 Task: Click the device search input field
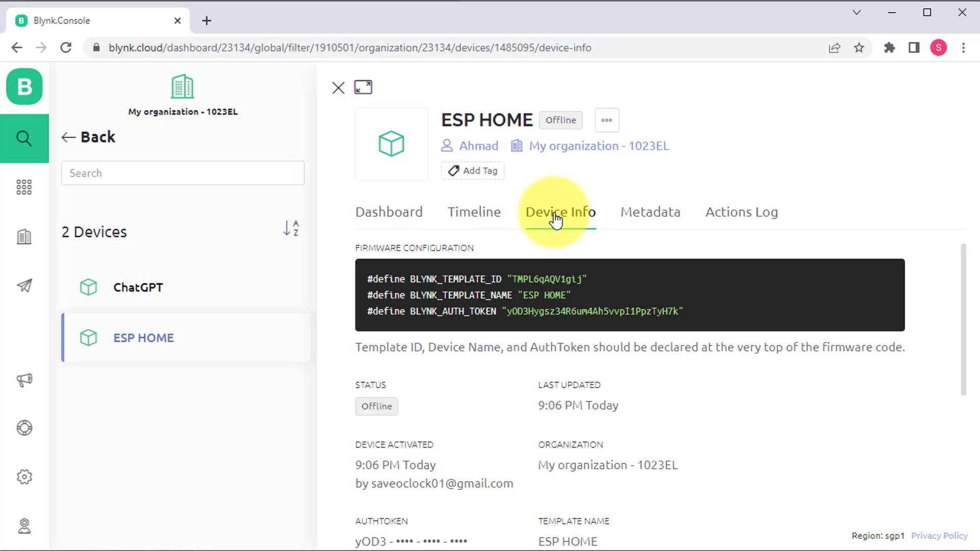(x=183, y=173)
